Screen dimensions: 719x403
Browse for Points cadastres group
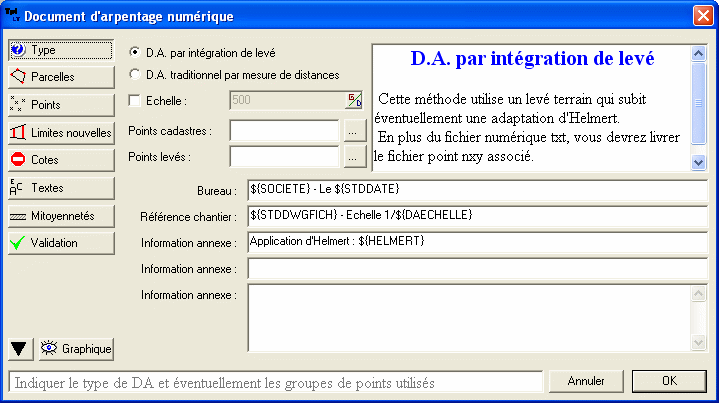click(x=352, y=130)
